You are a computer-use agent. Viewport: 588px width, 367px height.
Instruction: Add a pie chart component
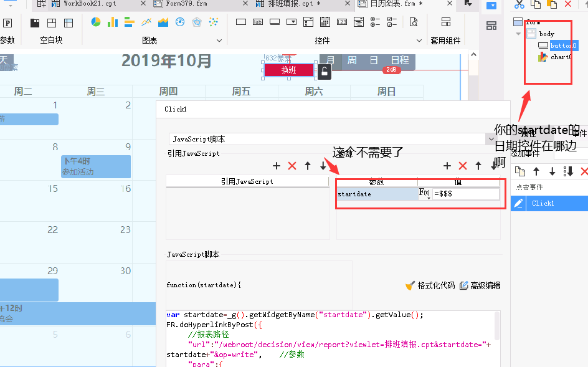point(96,22)
